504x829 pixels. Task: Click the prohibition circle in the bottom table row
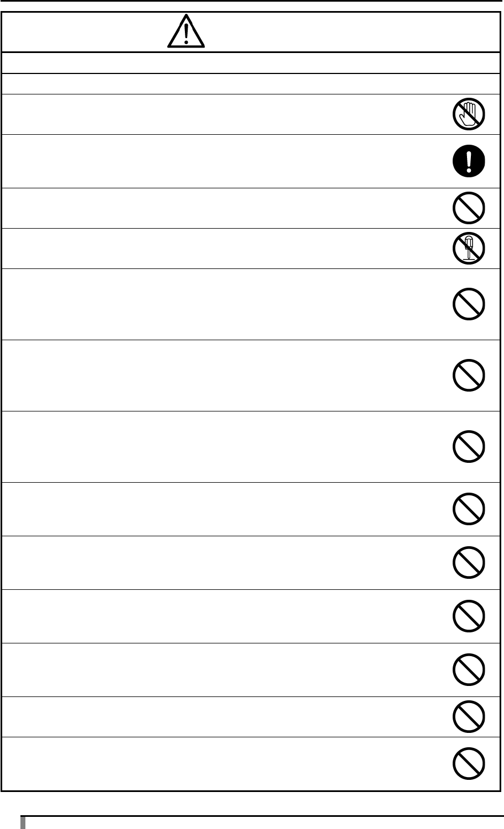click(x=469, y=764)
